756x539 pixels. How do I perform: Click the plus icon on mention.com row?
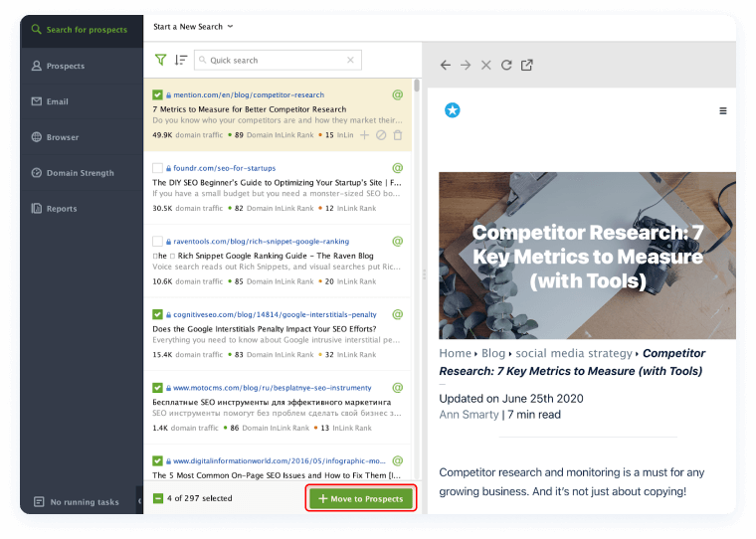pyautogui.click(x=364, y=134)
